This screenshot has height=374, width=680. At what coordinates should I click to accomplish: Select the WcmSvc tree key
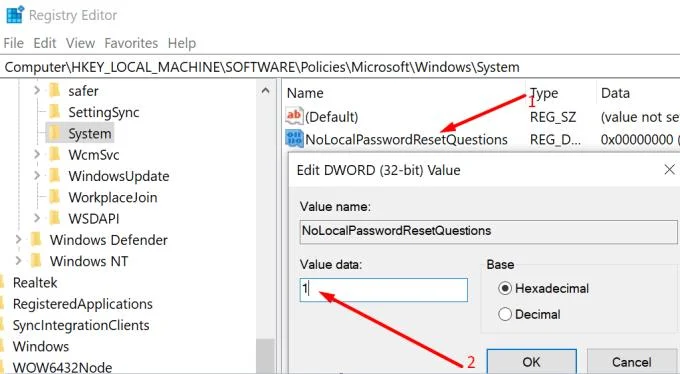(94, 154)
